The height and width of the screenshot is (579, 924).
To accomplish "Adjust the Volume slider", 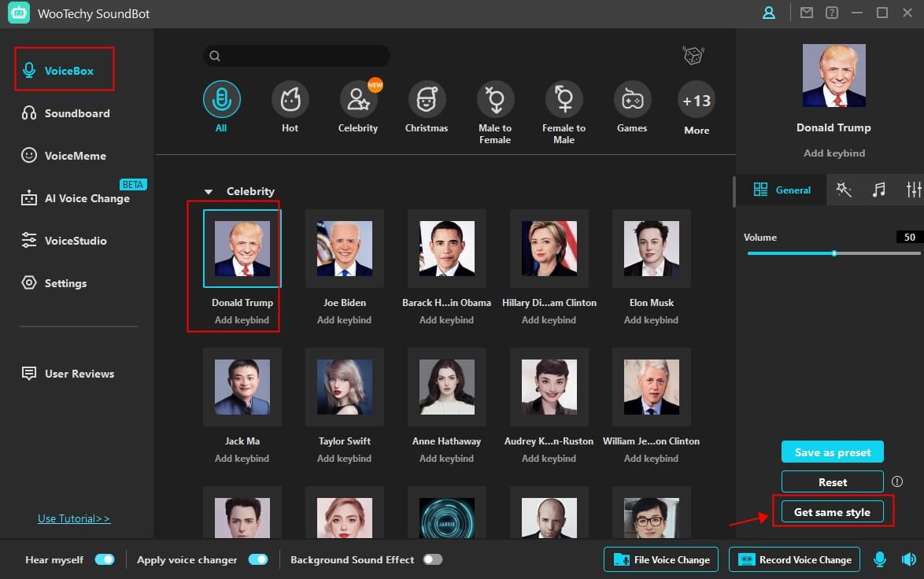I will 833,253.
